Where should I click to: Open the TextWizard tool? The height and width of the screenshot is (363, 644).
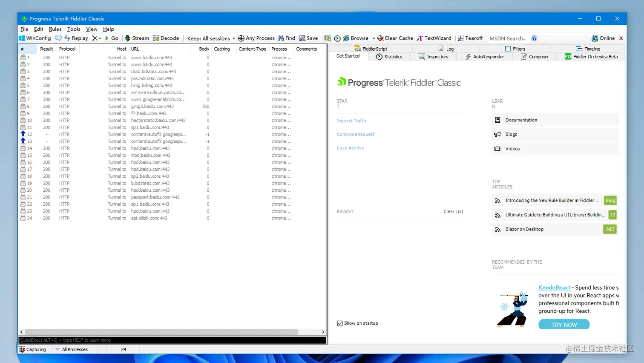pos(434,38)
